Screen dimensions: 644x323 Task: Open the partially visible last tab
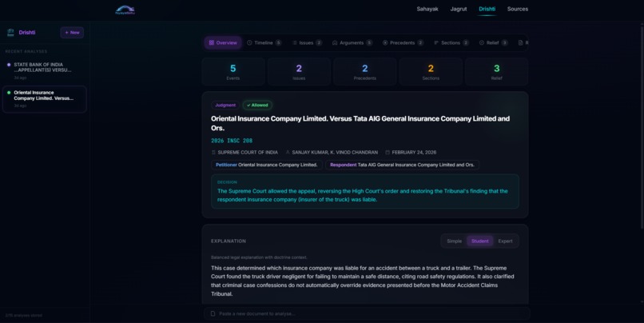pyautogui.click(x=523, y=42)
